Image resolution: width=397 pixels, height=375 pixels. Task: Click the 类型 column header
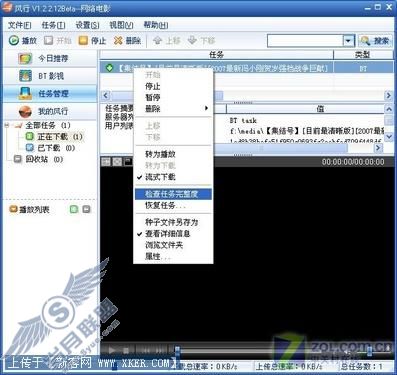coord(363,55)
